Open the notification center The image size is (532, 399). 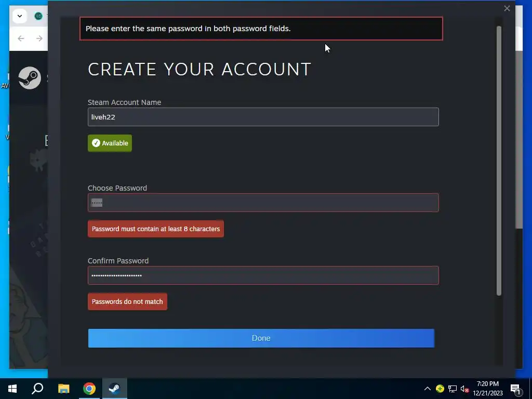tap(516, 389)
